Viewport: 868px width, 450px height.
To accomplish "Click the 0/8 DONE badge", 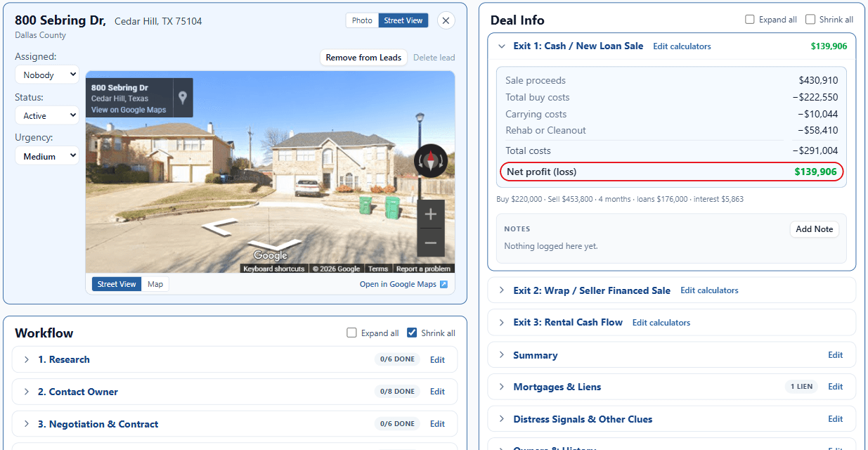I will (397, 392).
